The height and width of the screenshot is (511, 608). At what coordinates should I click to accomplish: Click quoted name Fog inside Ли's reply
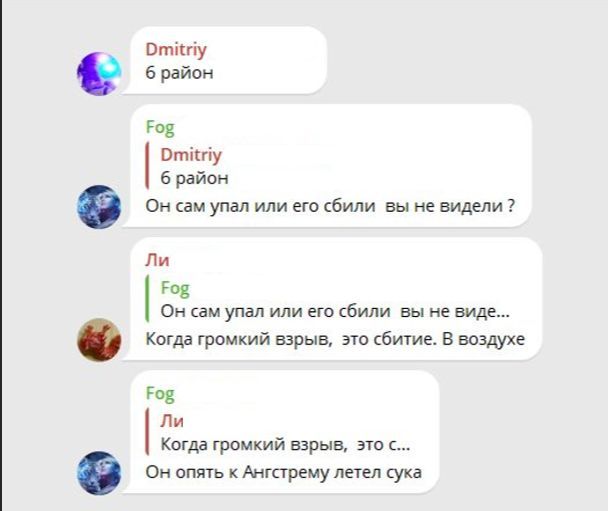pos(175,288)
